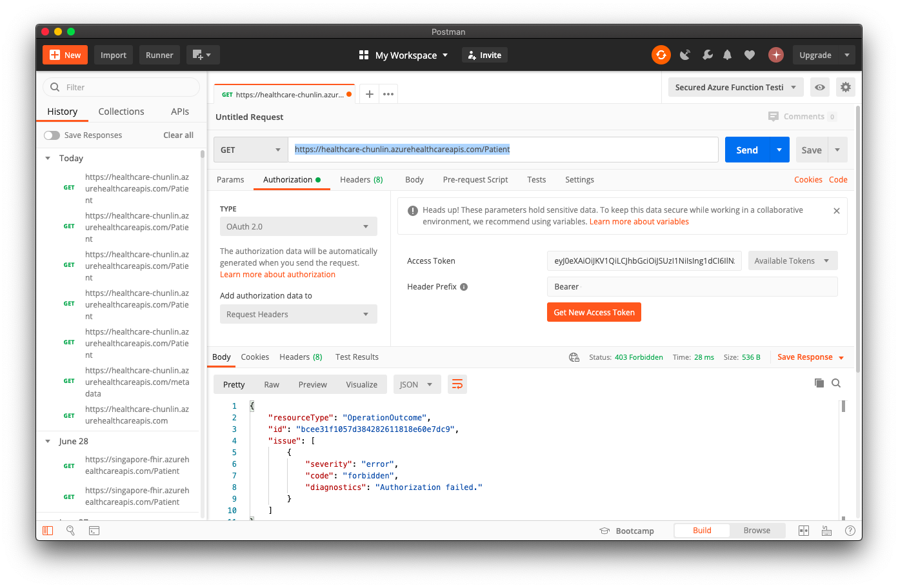
Task: Click inside the request URL field
Action: click(x=503, y=150)
